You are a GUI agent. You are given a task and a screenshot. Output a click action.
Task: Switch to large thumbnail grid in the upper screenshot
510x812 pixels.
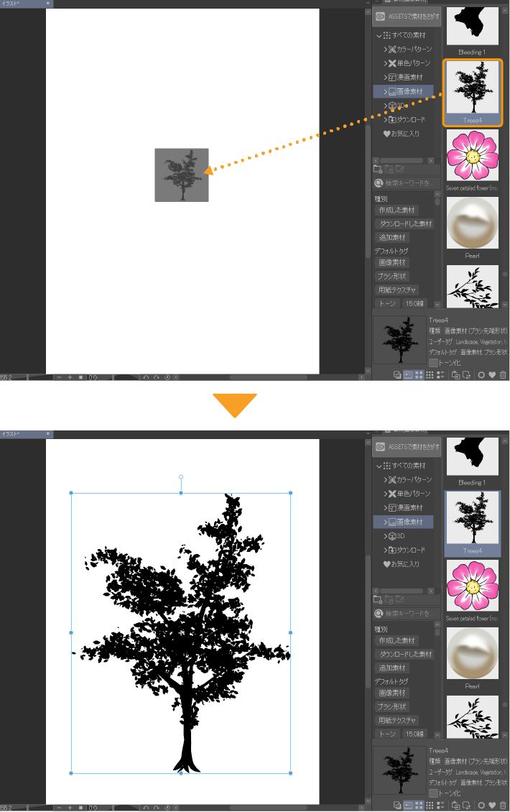[x=419, y=375]
